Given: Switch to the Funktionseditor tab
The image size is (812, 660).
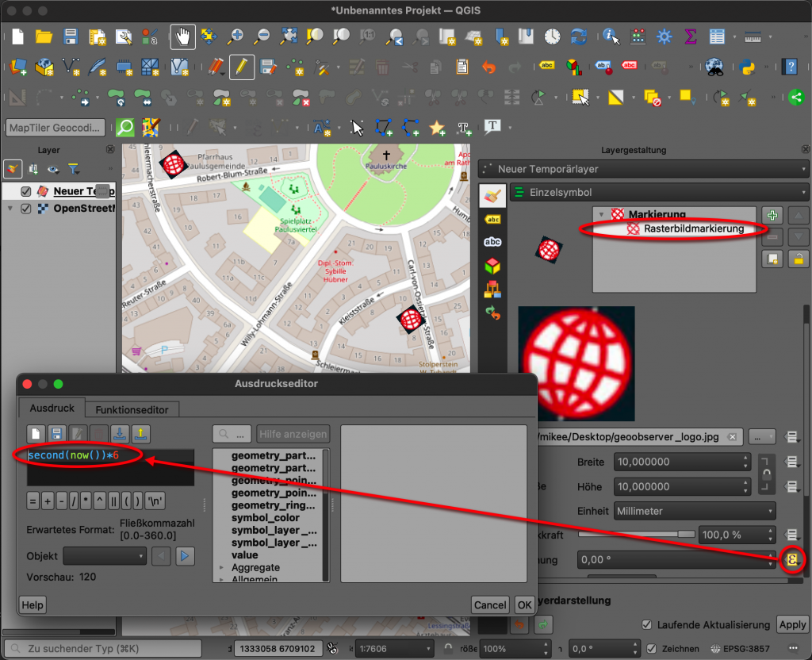Looking at the screenshot, I should tap(132, 409).
